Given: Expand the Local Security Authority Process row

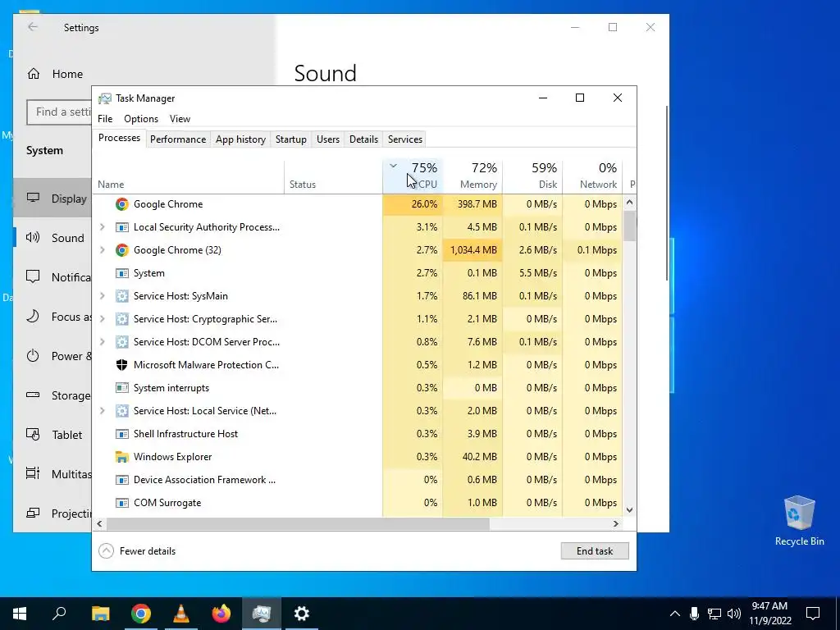Looking at the screenshot, I should click(103, 227).
